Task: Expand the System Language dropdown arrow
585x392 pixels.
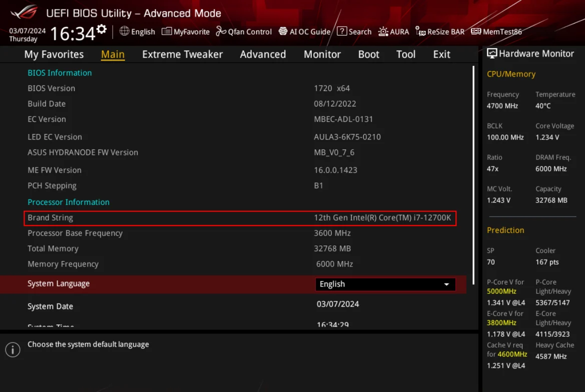Action: (x=446, y=284)
